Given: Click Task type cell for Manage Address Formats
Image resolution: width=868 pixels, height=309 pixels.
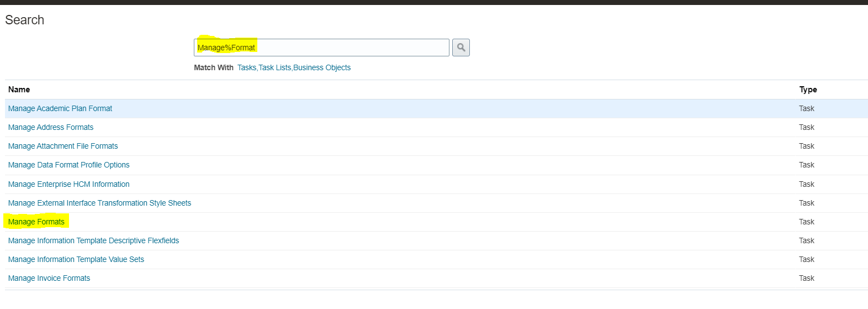Looking at the screenshot, I should coord(807,127).
